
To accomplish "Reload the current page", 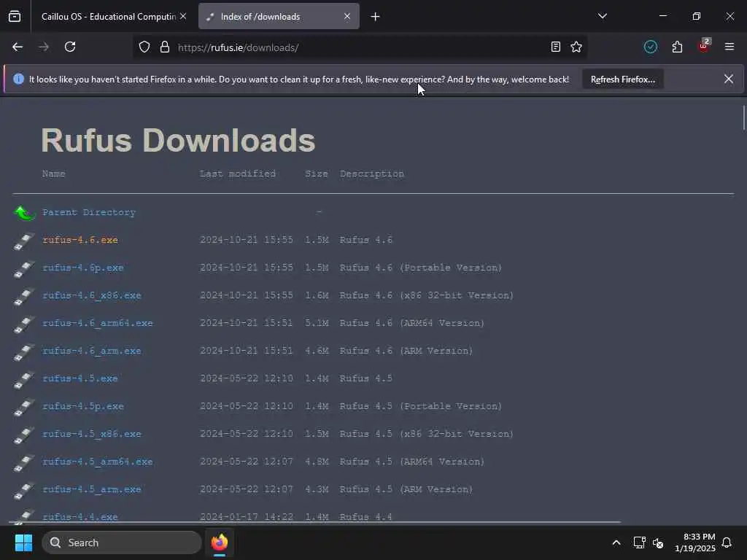I will (70, 47).
